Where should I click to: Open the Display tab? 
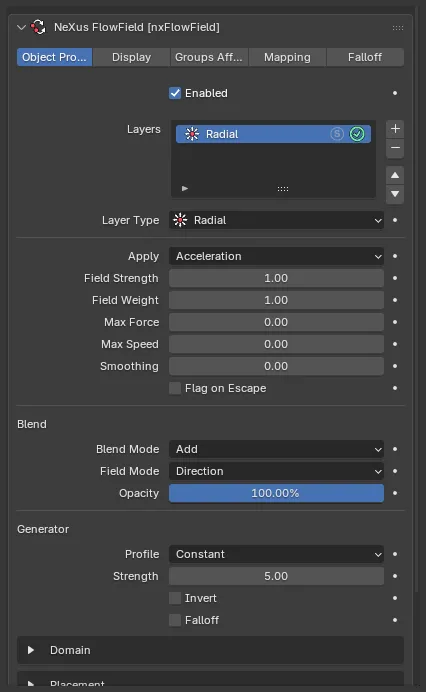(131, 57)
